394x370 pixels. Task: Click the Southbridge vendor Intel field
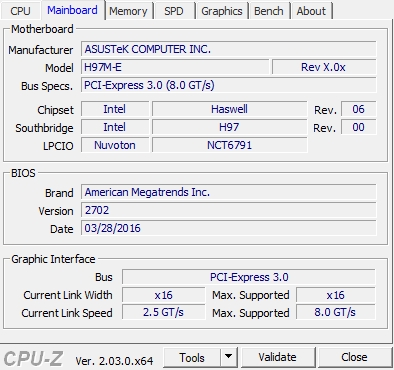coord(115,127)
